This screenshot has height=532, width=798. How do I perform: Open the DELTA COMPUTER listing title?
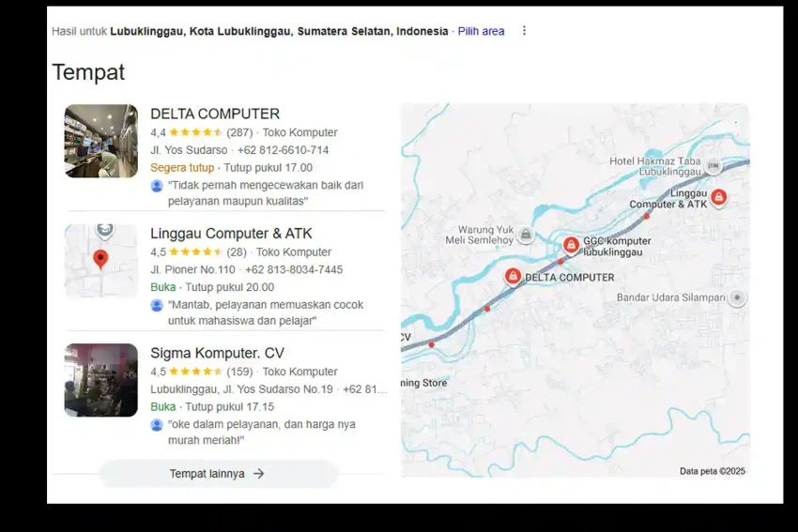(x=215, y=114)
